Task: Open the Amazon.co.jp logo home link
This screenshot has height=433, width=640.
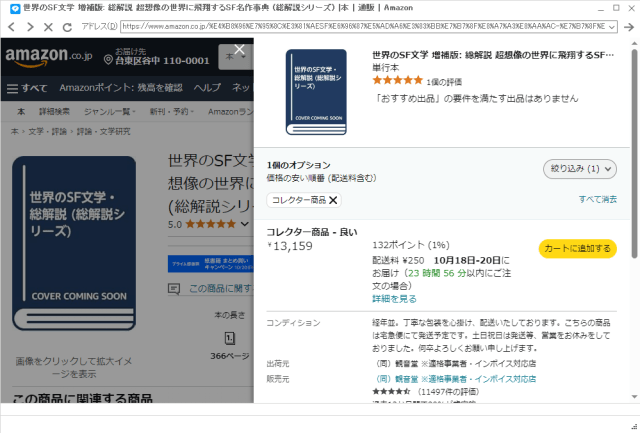Action: pyautogui.click(x=49, y=56)
